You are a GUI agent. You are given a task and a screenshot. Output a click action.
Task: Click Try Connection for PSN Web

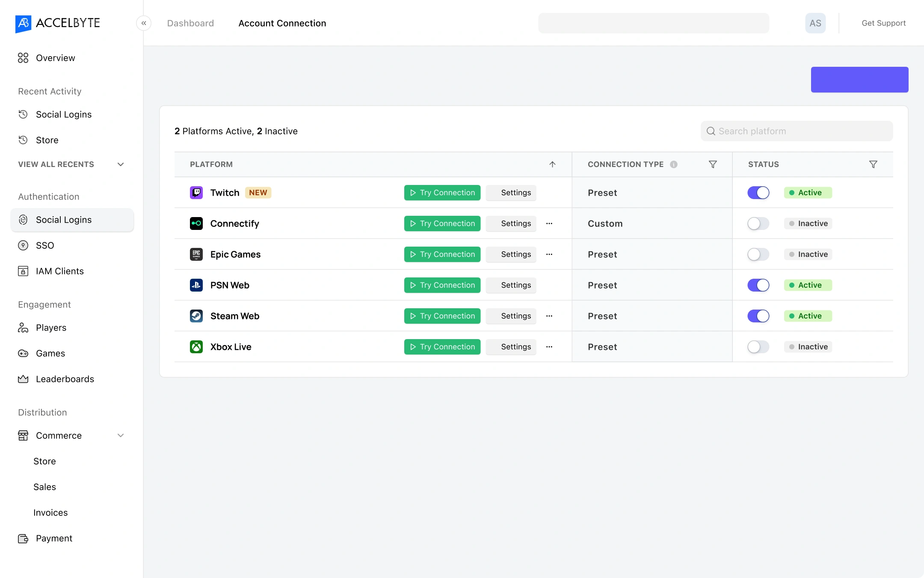pyautogui.click(x=442, y=285)
